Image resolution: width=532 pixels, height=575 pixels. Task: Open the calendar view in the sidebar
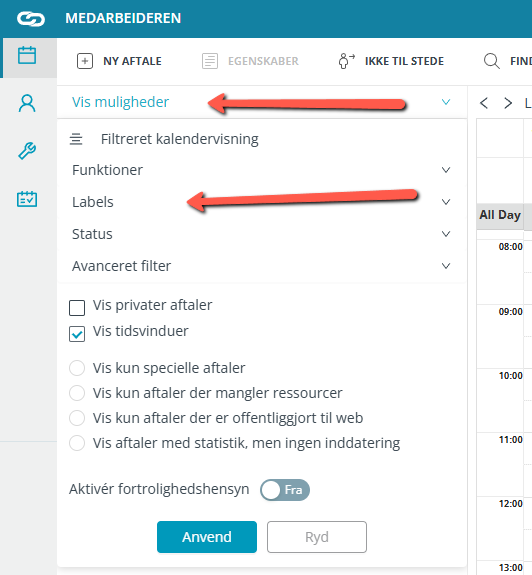point(27,56)
